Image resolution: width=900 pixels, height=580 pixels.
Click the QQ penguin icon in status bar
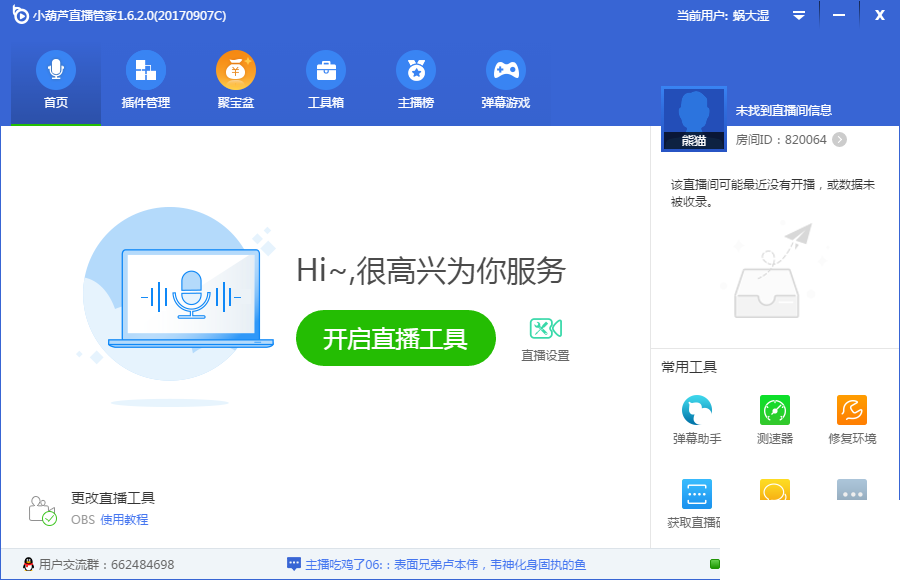pyautogui.click(x=28, y=564)
